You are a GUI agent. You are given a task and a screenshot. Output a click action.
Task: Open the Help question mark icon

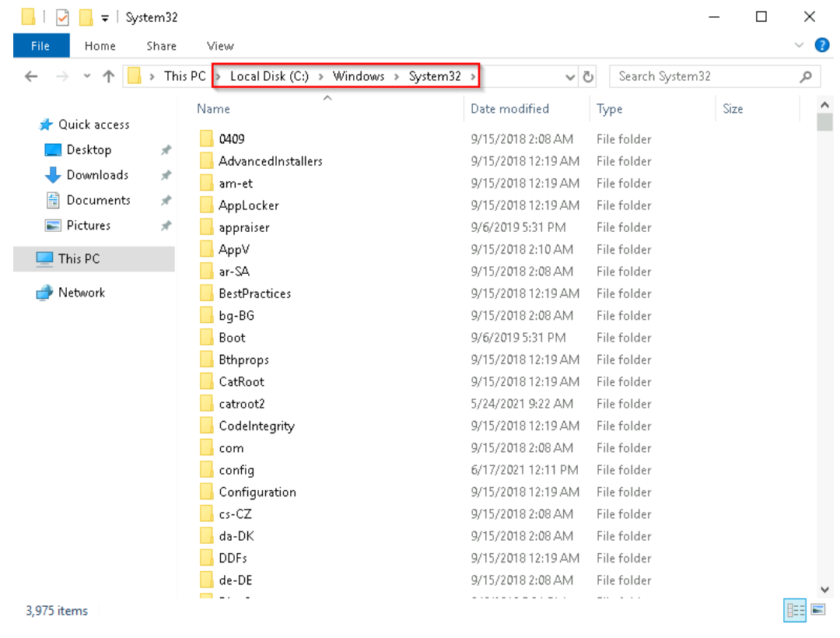click(x=821, y=46)
